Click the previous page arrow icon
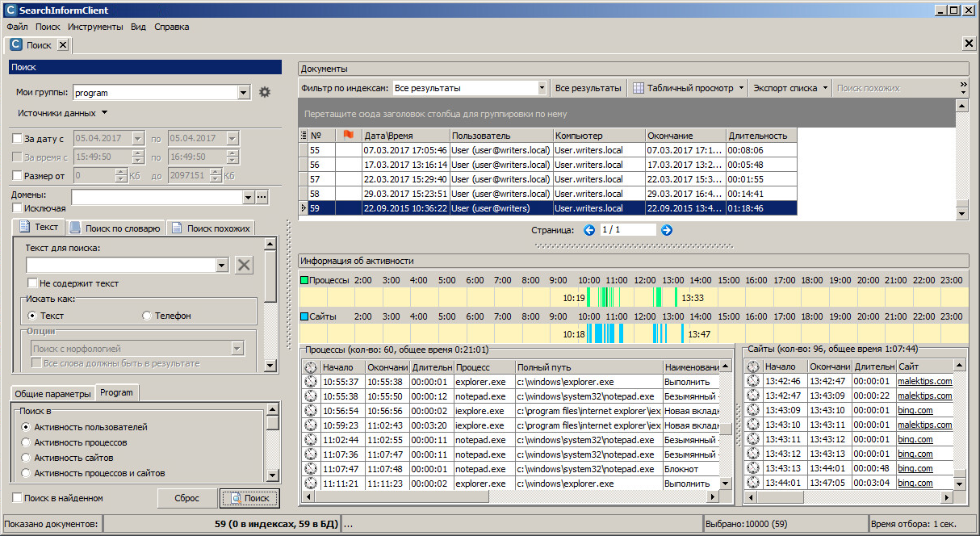 [589, 230]
